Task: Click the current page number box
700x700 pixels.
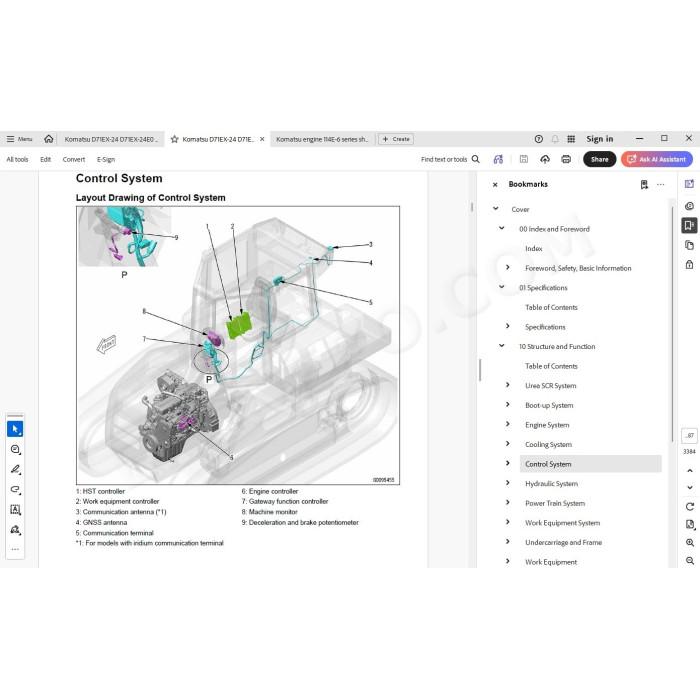Action: [x=689, y=436]
